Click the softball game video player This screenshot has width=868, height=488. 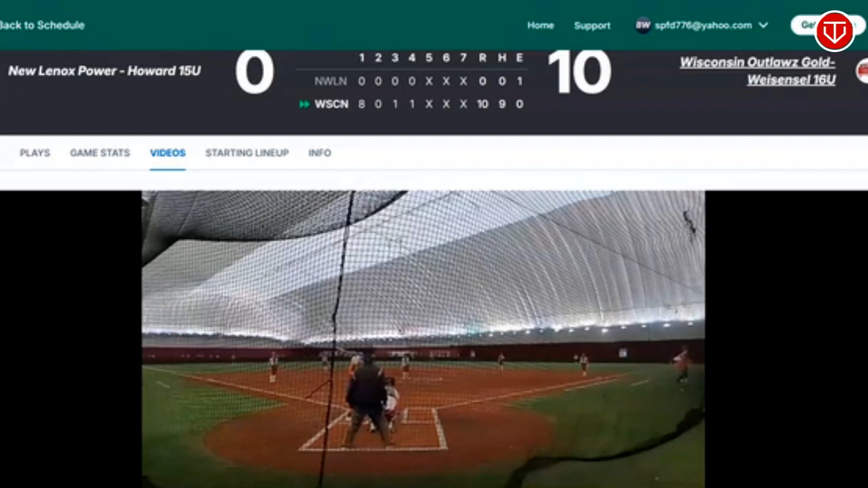coord(423,339)
